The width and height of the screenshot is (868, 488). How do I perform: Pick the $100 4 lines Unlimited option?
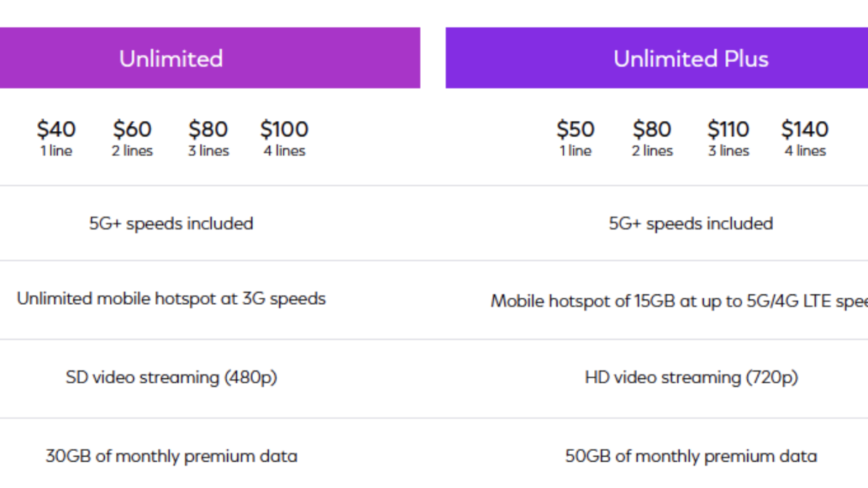(x=284, y=130)
